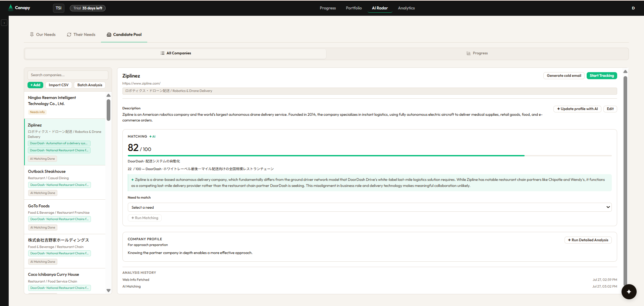The width and height of the screenshot is (644, 306).
Task: Click Update profile with AI
Action: point(577,109)
